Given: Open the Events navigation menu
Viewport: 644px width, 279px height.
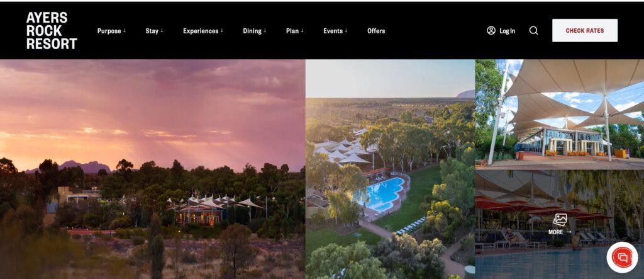Looking at the screenshot, I should (x=335, y=31).
